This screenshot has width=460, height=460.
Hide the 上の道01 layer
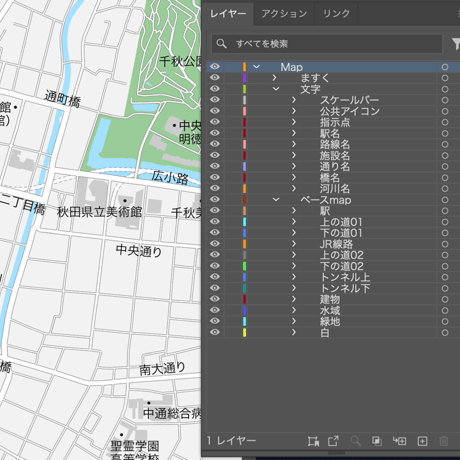point(215,221)
